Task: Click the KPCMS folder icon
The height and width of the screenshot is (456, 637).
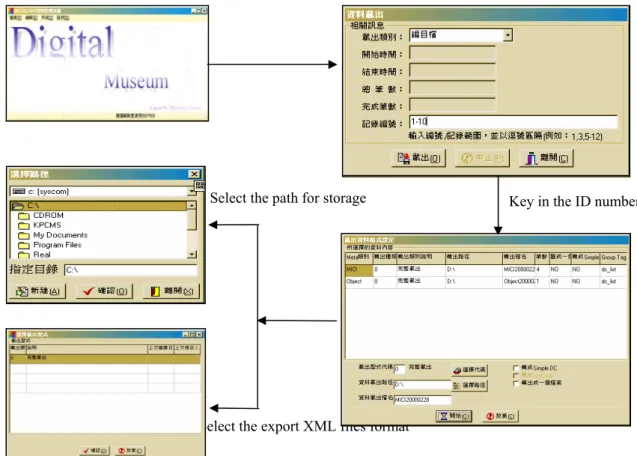Action: point(24,226)
